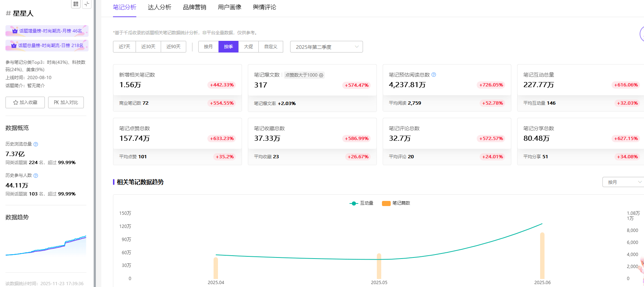Click help icon next to 历史浏览总量
The image size is (644, 287).
36,144
